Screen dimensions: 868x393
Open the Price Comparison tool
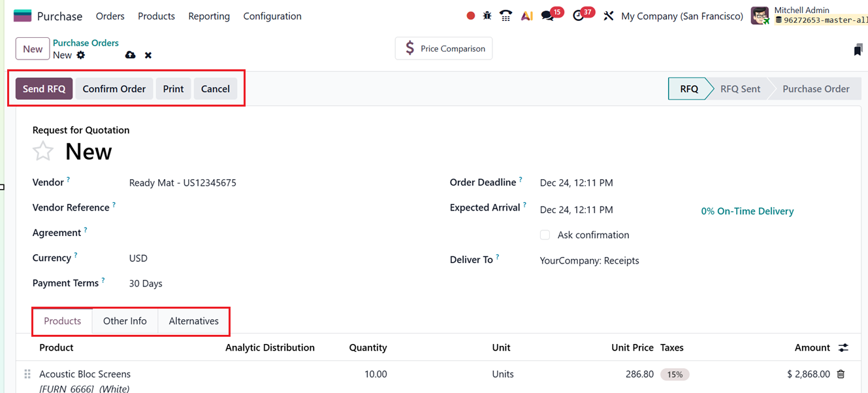click(x=443, y=48)
